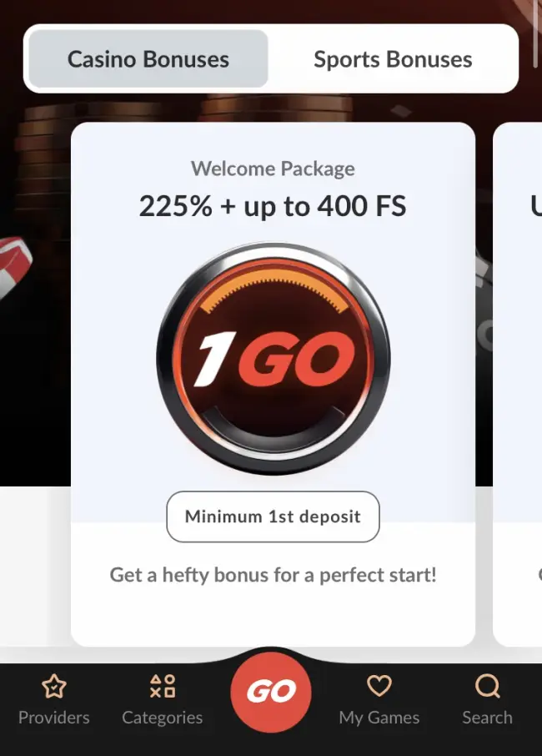Click 225% + up to 400 FS heading

(x=274, y=206)
